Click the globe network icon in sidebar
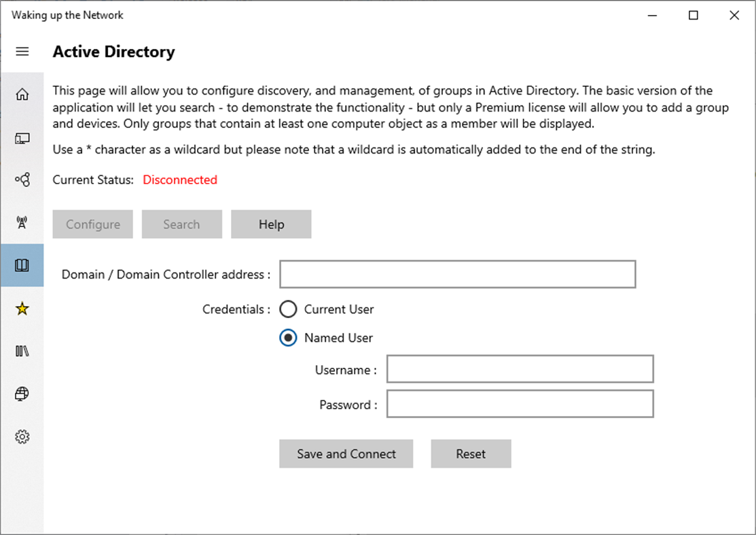Image resolution: width=756 pixels, height=535 pixels. [x=22, y=394]
